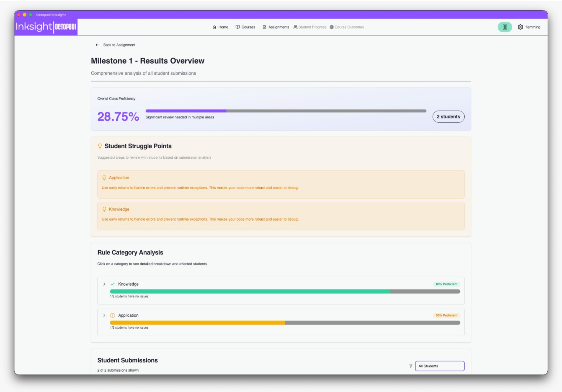Click the back arrow icon
Viewport: 562px width, 392px height.
click(x=97, y=45)
